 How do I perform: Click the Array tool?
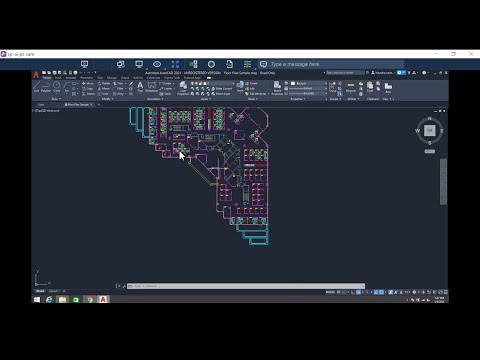[x=119, y=94]
